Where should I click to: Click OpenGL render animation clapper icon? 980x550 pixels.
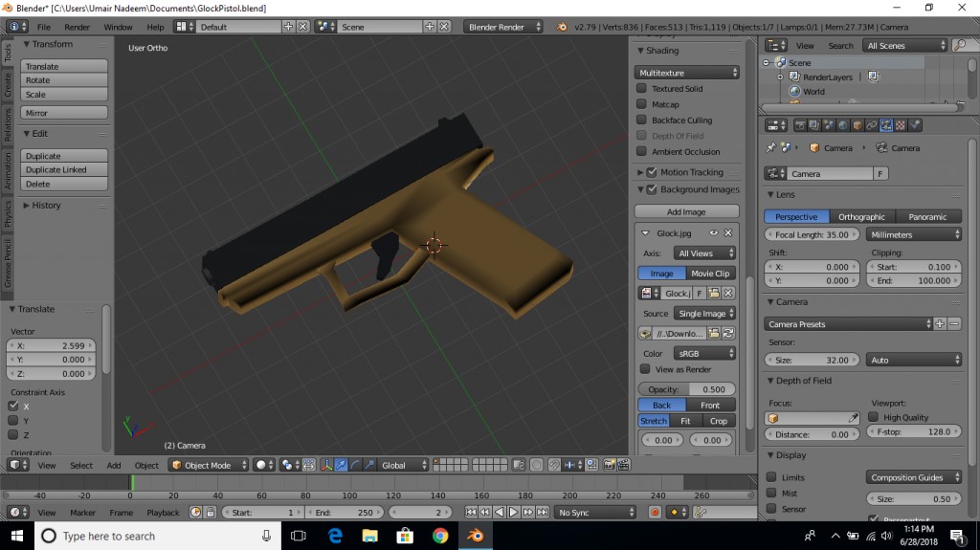click(x=624, y=465)
